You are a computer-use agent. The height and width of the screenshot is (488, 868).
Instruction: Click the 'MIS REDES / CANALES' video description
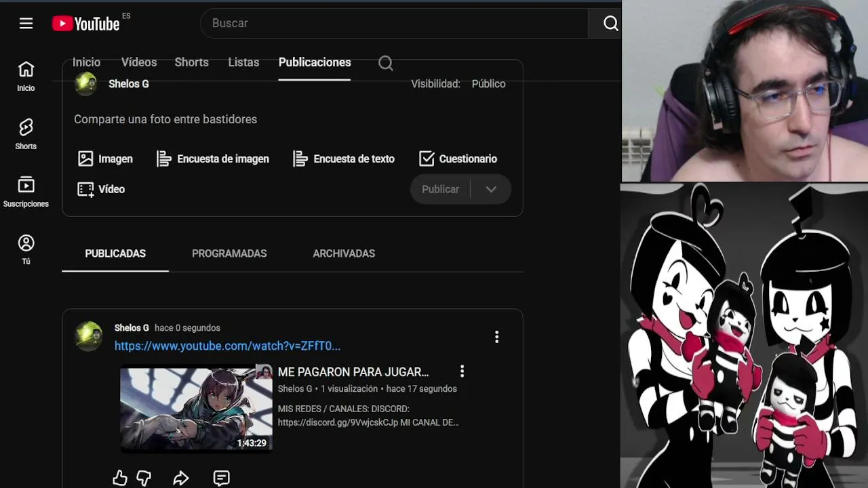coord(368,415)
